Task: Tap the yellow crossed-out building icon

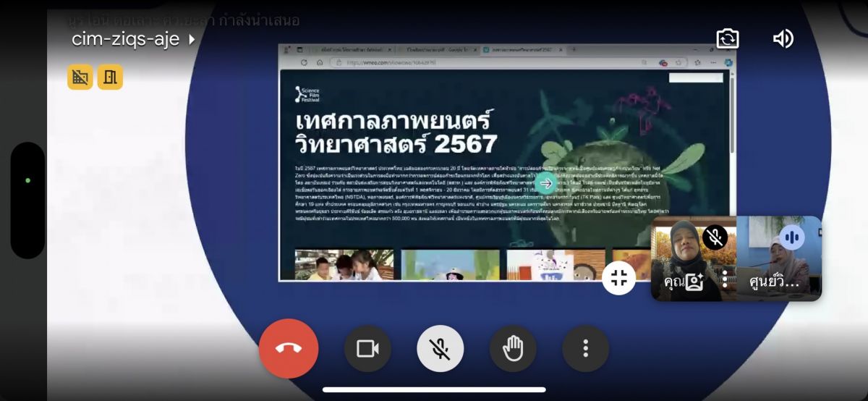Action: click(x=80, y=77)
